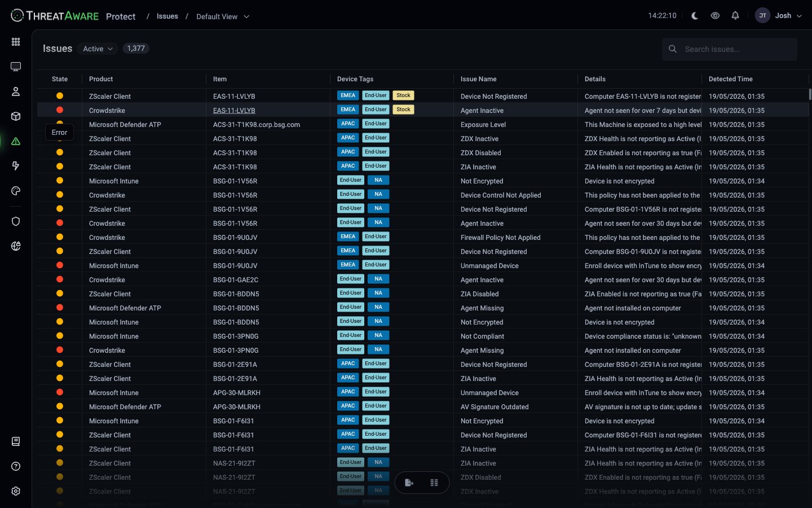This screenshot has width=812, height=508.
Task: Click the JT user avatar
Action: point(762,16)
